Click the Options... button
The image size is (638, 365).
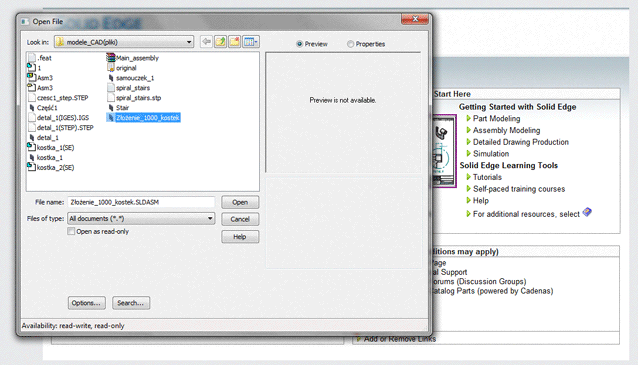(86, 303)
